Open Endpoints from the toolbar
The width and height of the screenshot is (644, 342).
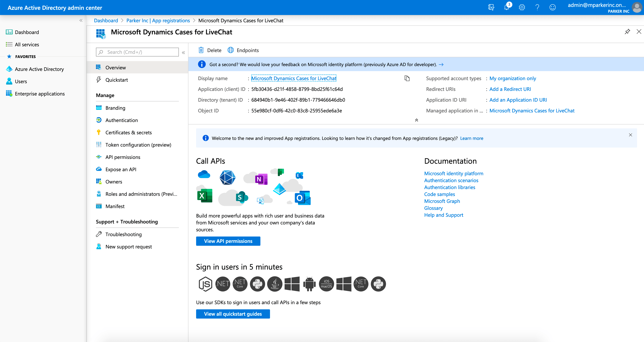click(x=243, y=50)
